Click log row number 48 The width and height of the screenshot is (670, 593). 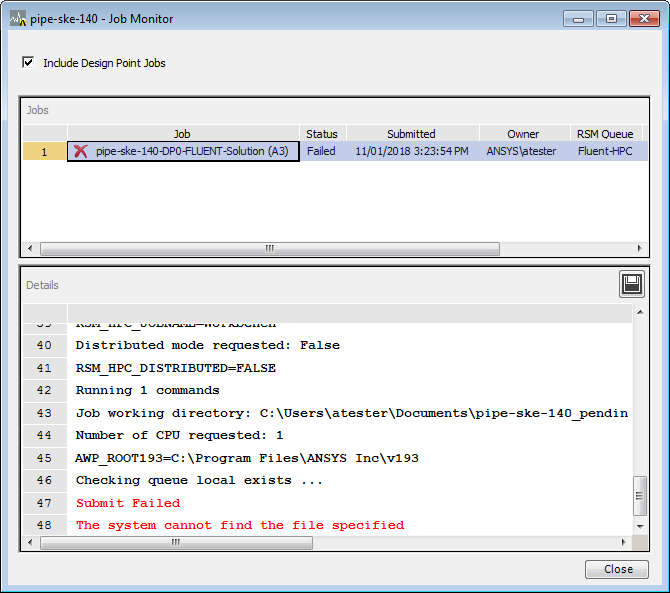tap(44, 525)
